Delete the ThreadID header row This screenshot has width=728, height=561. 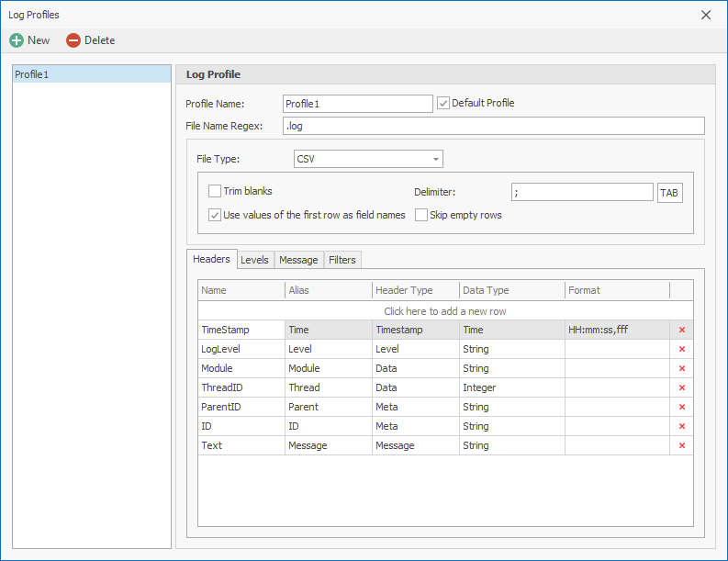coord(681,387)
